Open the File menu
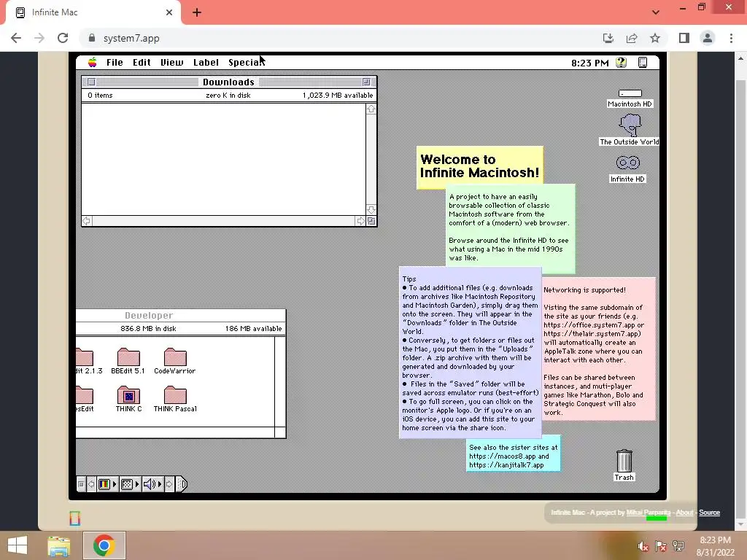Screen dimensions: 747x560 click(115, 63)
